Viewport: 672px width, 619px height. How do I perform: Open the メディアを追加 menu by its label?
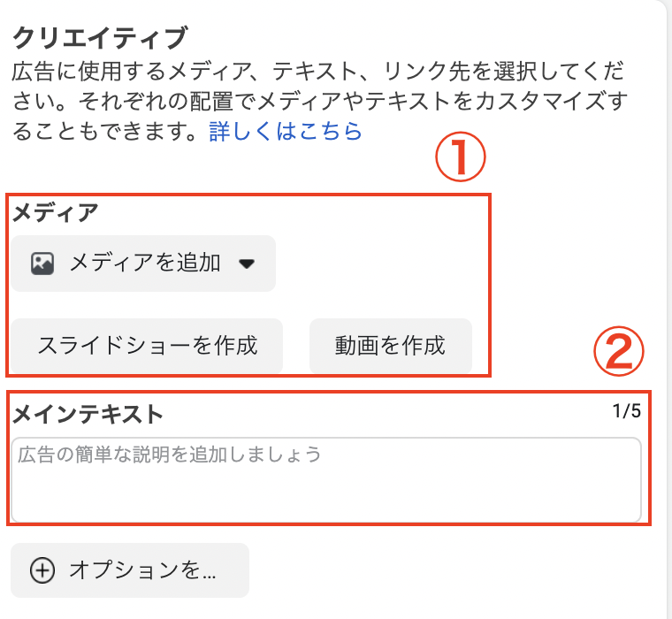[145, 263]
